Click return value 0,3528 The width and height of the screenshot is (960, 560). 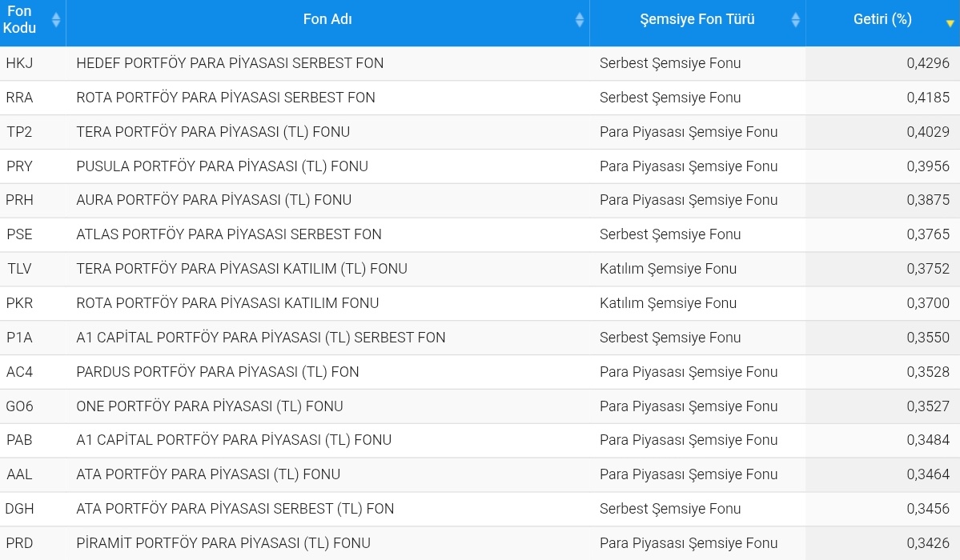tap(928, 371)
